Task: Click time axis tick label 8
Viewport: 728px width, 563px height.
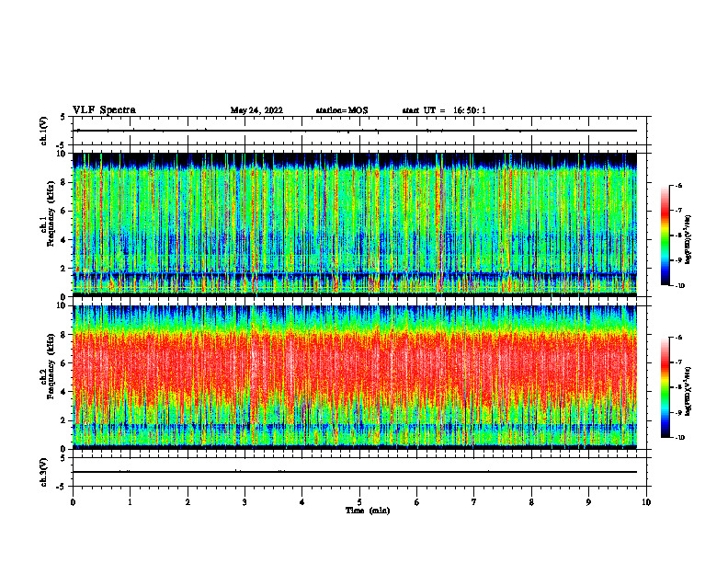Action: [531, 502]
